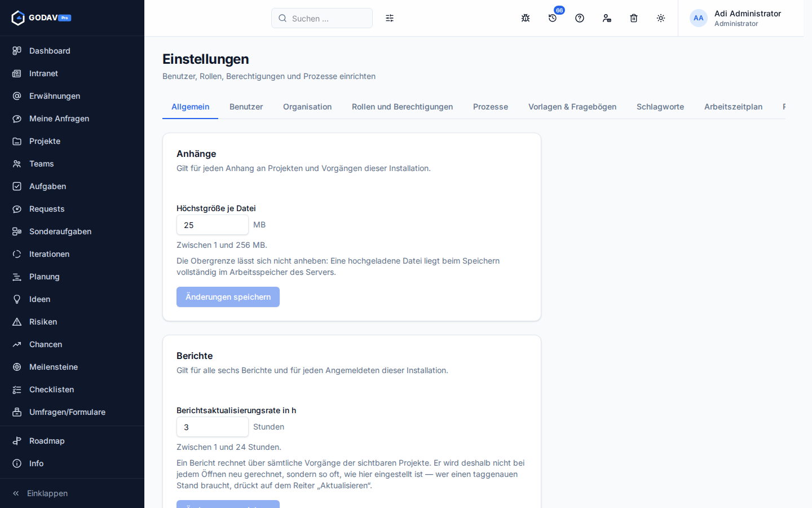Open Erwähnungen in the sidebar

click(x=72, y=96)
